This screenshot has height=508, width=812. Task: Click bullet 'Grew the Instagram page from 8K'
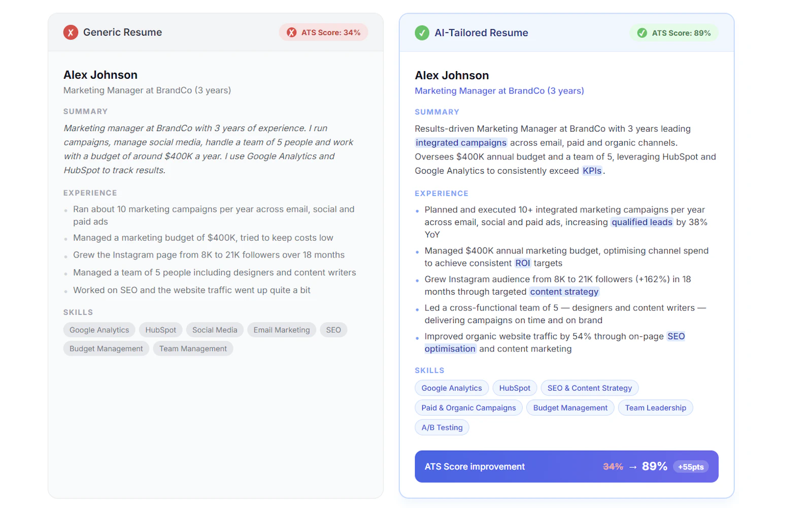click(209, 255)
